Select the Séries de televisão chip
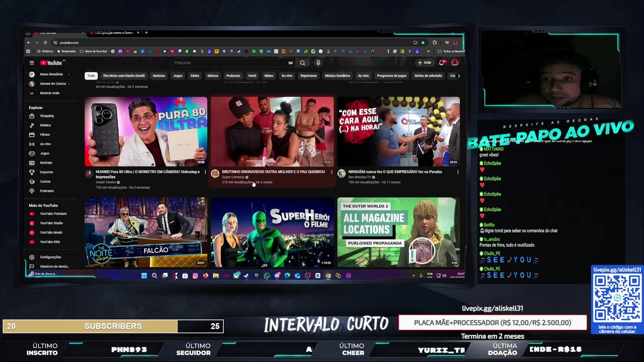This screenshot has width=644, height=362. pos(428,76)
